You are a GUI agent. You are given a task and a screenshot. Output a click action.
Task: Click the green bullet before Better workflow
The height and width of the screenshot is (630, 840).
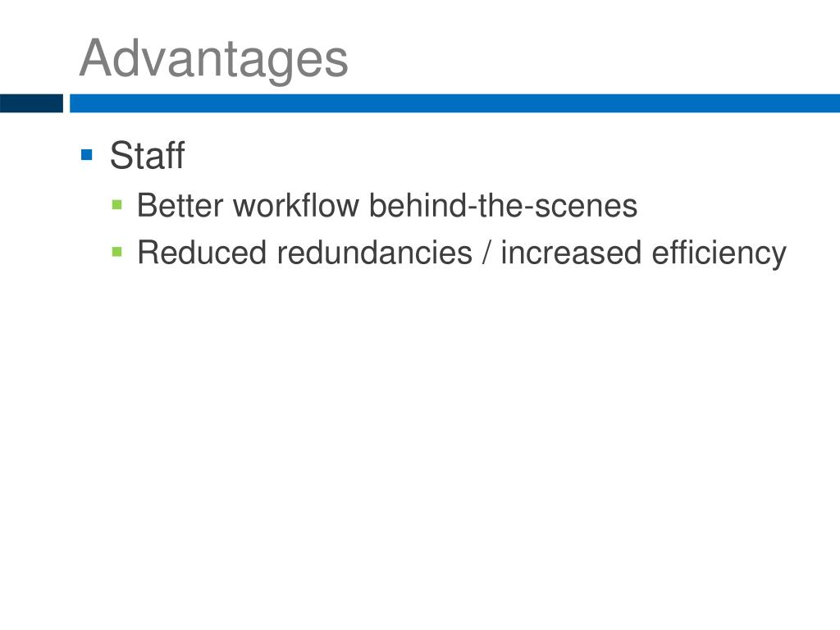coord(116,204)
